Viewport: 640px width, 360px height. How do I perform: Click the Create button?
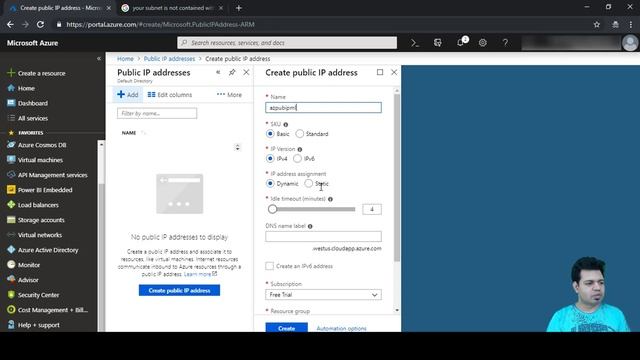point(287,328)
